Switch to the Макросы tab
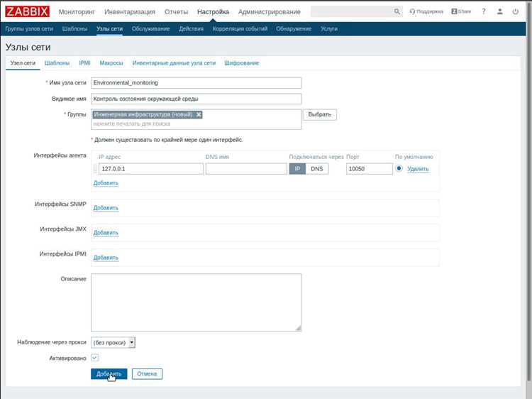The image size is (532, 399). (111, 63)
